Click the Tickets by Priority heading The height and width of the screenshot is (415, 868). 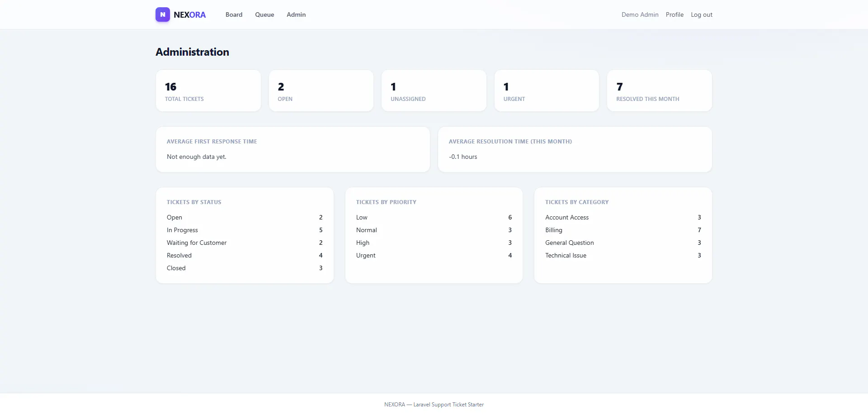[x=386, y=202]
